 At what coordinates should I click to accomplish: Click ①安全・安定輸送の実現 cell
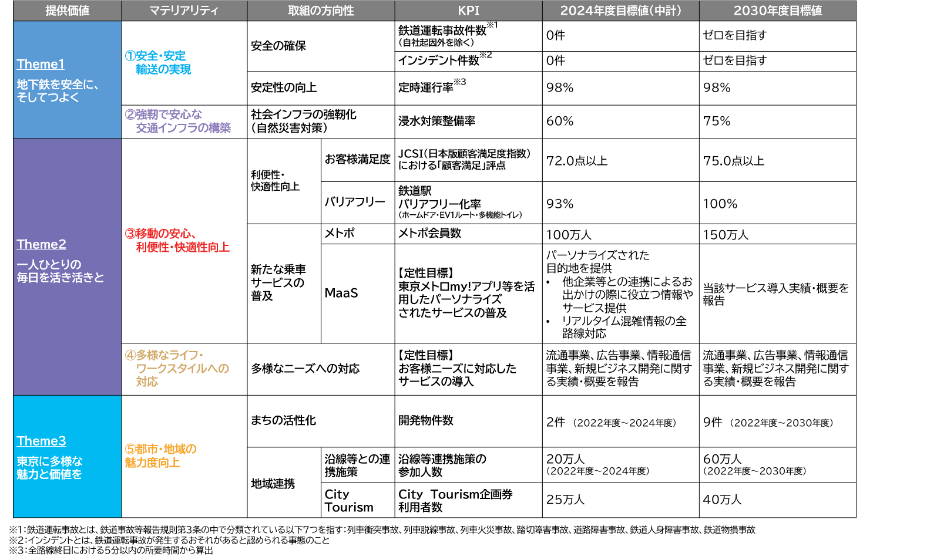click(184, 63)
